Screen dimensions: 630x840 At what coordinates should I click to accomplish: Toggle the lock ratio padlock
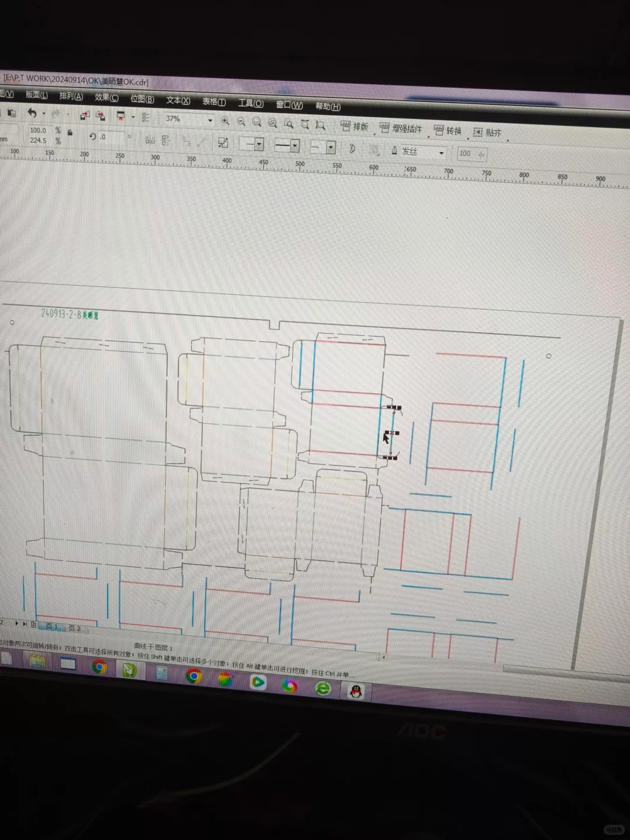click(70, 133)
